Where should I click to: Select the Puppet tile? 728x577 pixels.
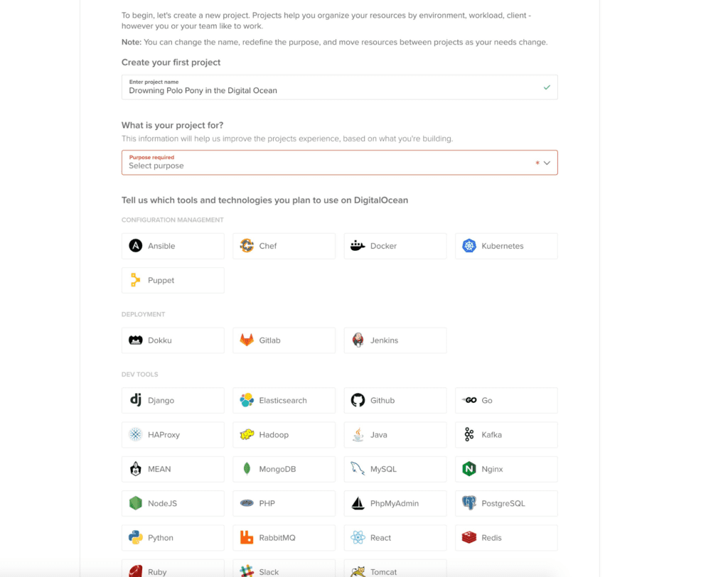(173, 281)
